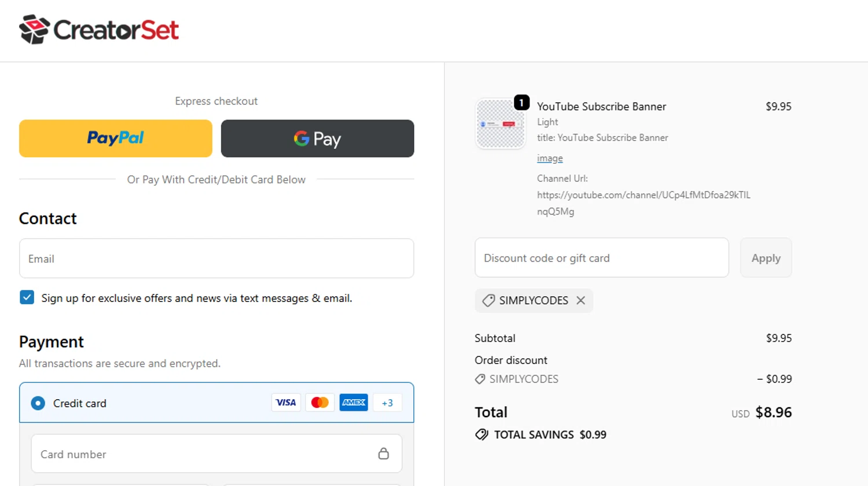Click the 'Or Pay With Credit/Debit Card Below' text
This screenshot has height=486, width=868.
coord(216,180)
